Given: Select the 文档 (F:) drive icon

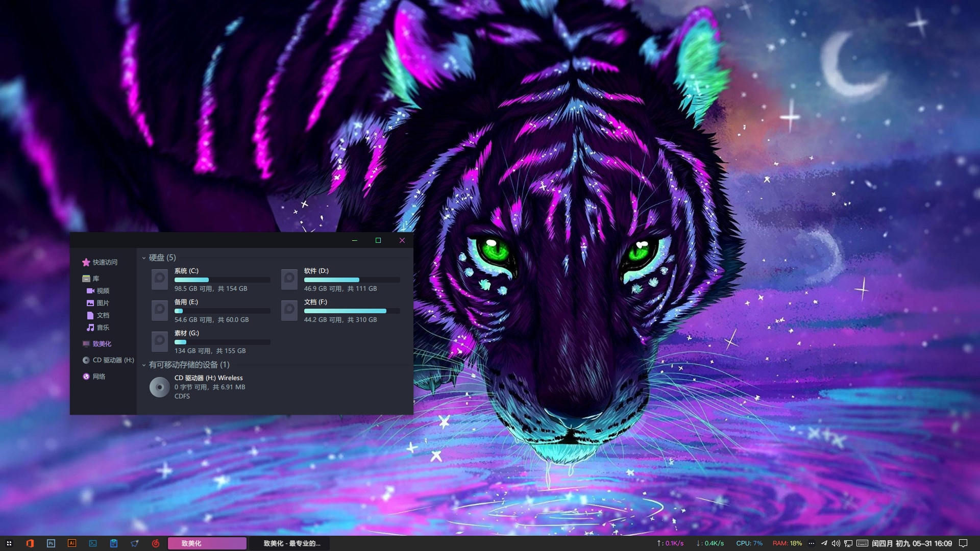Looking at the screenshot, I should [289, 311].
